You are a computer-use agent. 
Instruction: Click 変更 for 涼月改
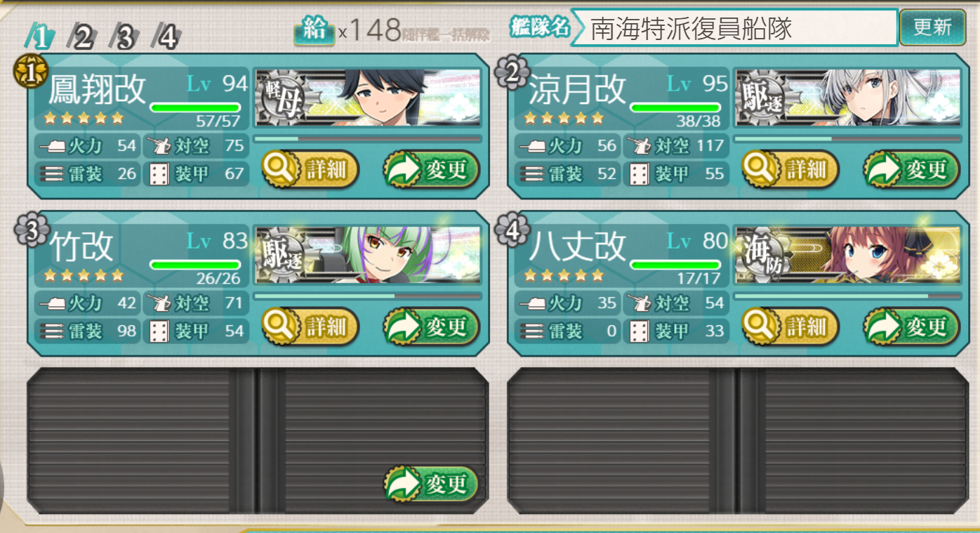911,169
